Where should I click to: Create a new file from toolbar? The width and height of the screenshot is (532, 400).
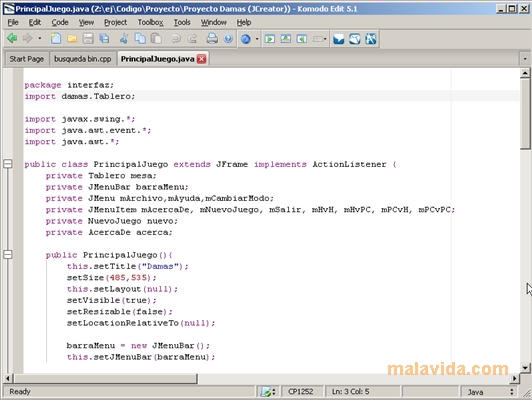coord(56,38)
